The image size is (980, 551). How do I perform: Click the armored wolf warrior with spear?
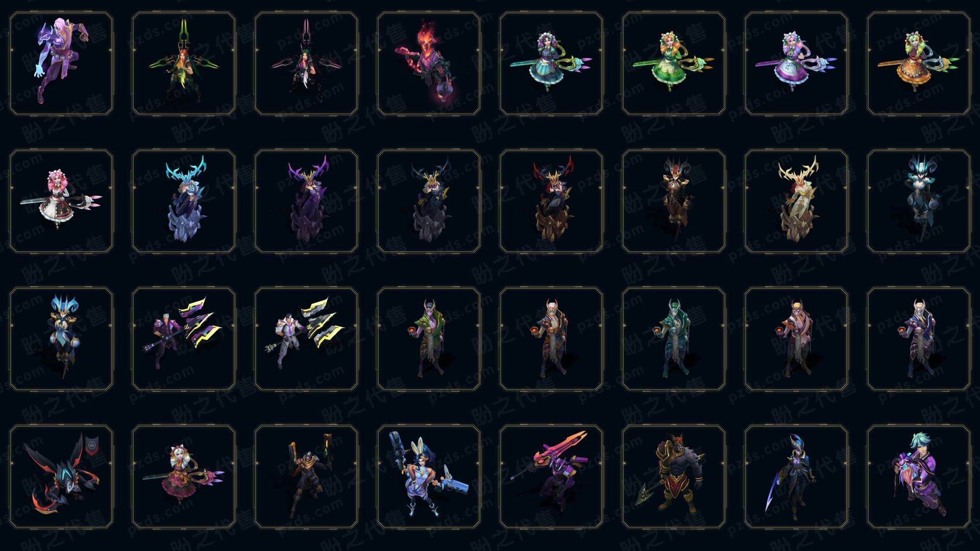[674, 477]
